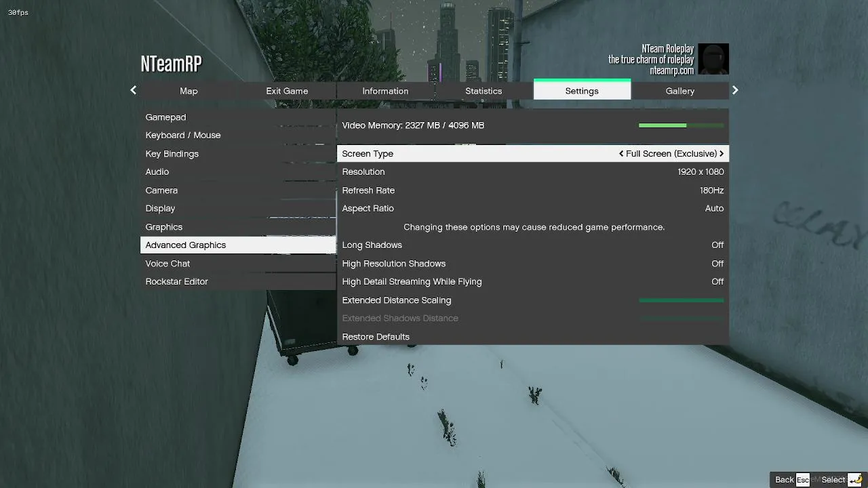The height and width of the screenshot is (488, 868).
Task: Click the Select button prompt
Action: pos(833,480)
